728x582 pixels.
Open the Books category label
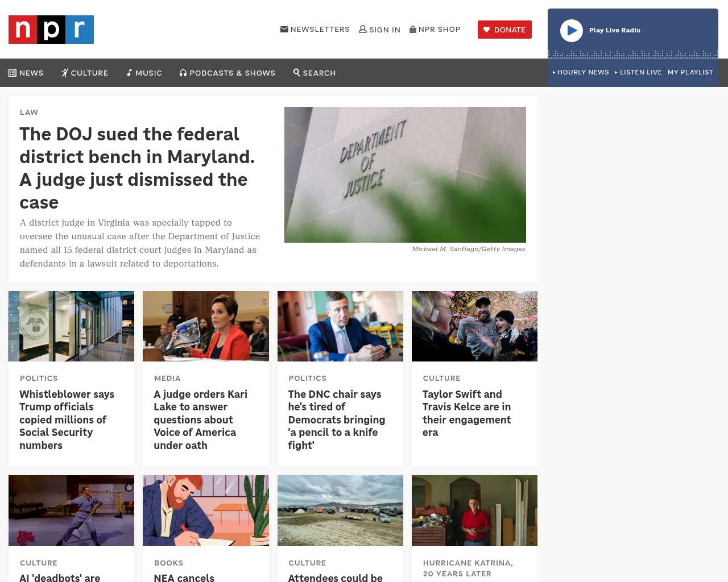[x=169, y=563]
